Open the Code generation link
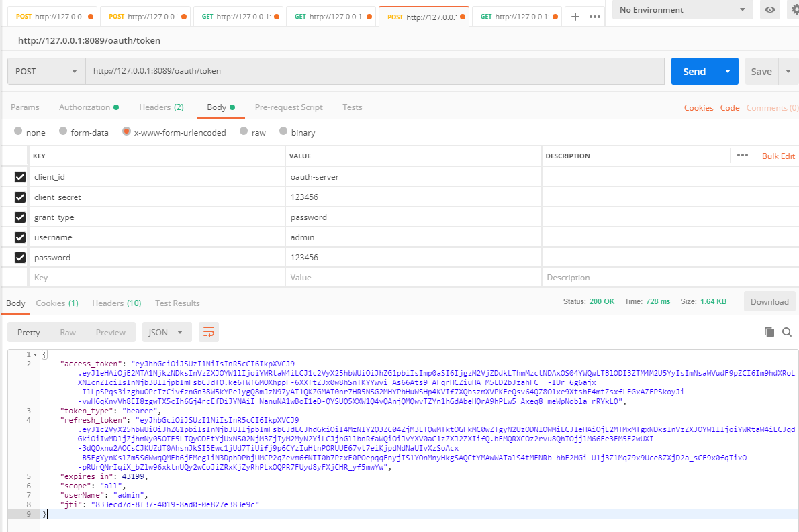This screenshot has height=532, width=799. 729,107
